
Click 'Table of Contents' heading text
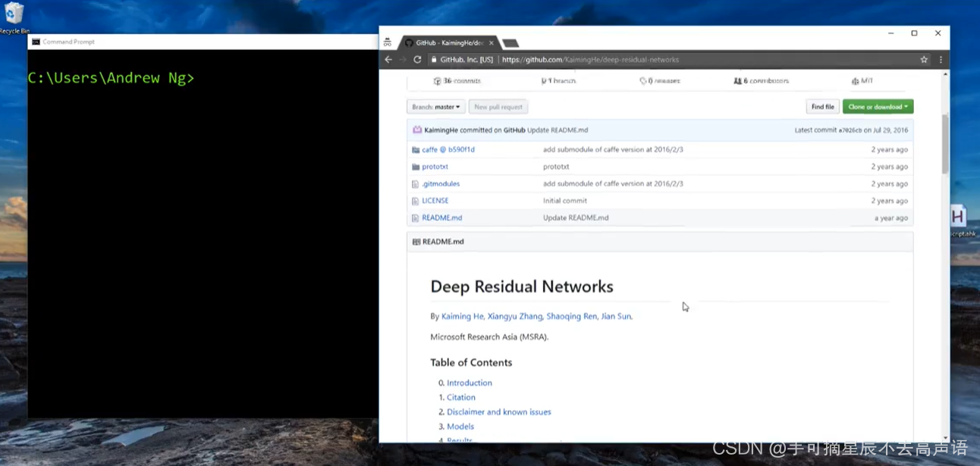click(471, 362)
